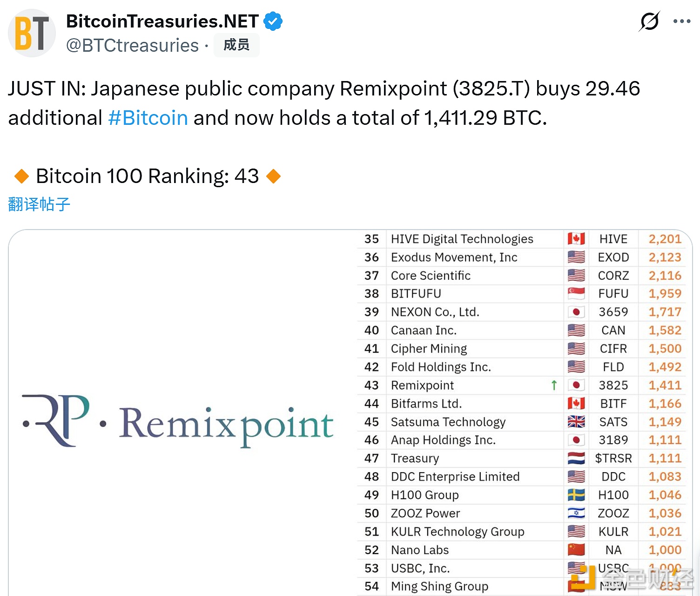Open the post options ellipsis menu
700x596 pixels.
point(681,21)
